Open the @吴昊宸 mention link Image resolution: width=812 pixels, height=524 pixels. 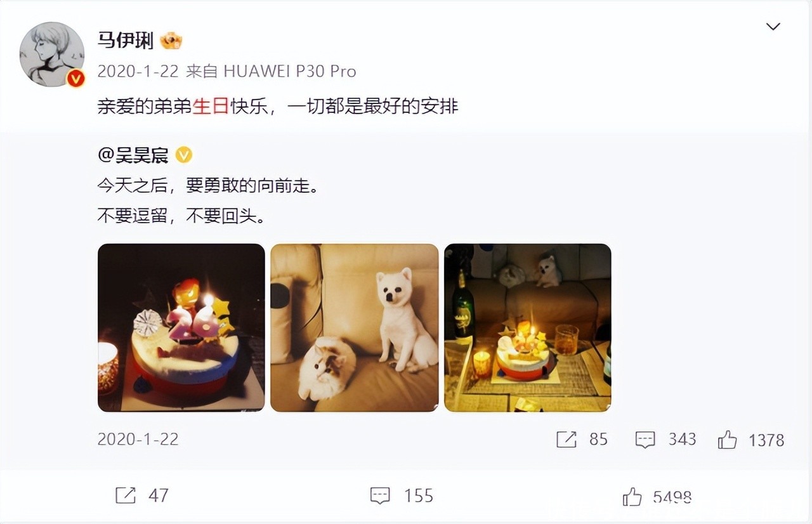(133, 155)
